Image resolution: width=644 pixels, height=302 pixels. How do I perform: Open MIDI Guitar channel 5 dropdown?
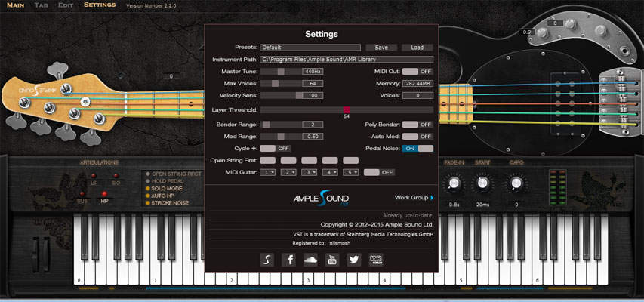click(x=351, y=173)
